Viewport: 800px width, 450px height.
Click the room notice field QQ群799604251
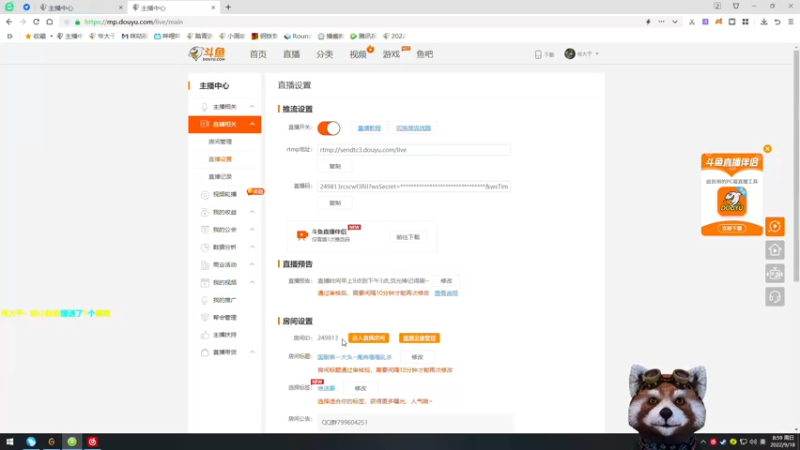click(415, 422)
